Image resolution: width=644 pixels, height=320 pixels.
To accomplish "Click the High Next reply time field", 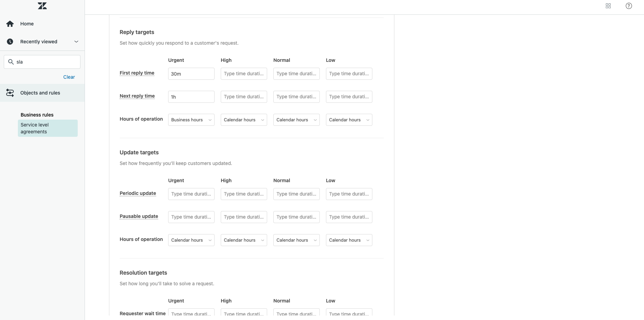I will click(x=244, y=97).
